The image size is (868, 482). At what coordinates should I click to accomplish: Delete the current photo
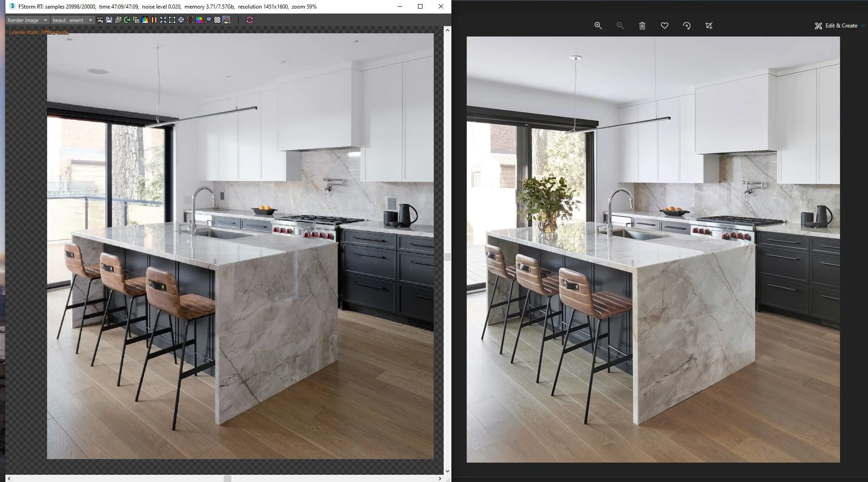642,26
